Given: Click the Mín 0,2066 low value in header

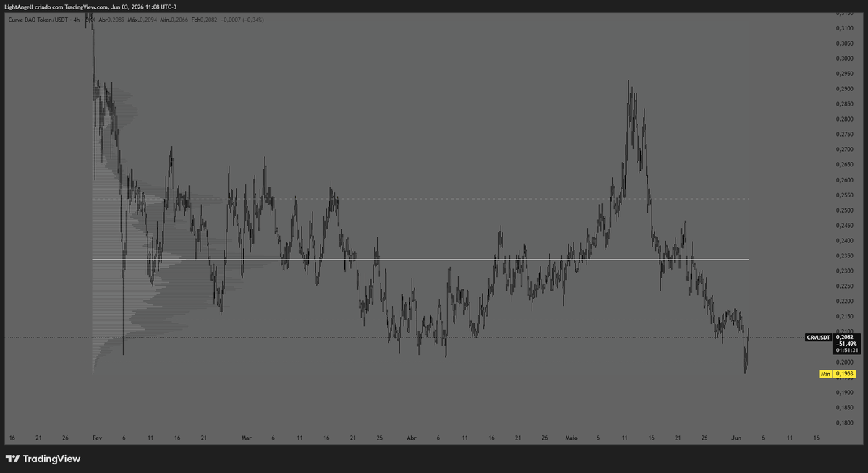Looking at the screenshot, I should (x=176, y=20).
